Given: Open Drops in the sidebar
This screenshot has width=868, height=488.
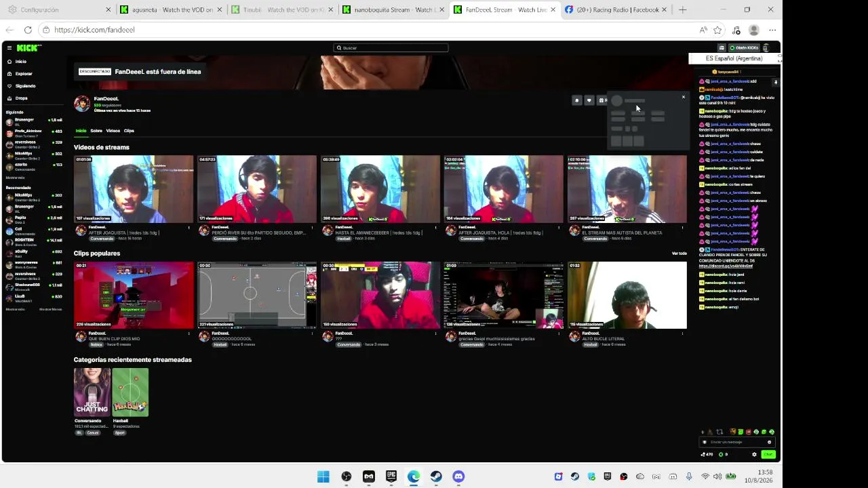Looking at the screenshot, I should pos(22,98).
